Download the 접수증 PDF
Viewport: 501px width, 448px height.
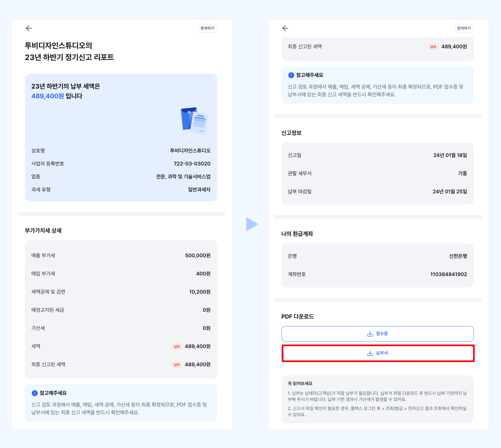point(378,334)
